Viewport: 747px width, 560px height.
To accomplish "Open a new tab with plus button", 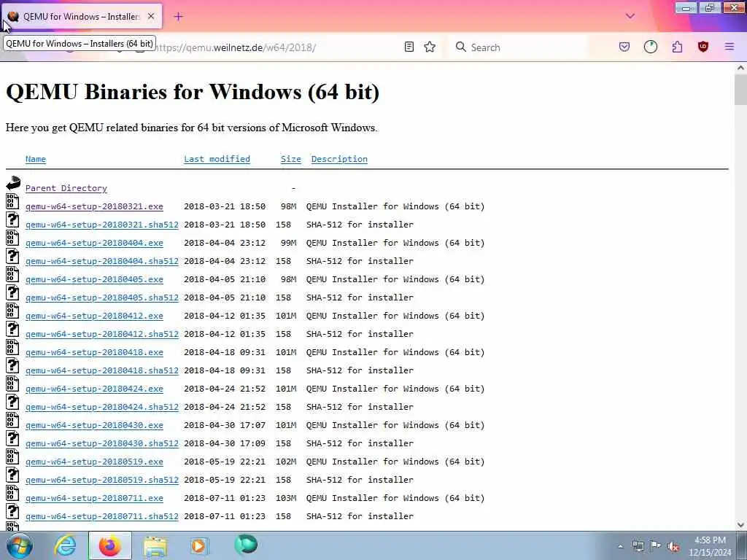I will 178,17.
